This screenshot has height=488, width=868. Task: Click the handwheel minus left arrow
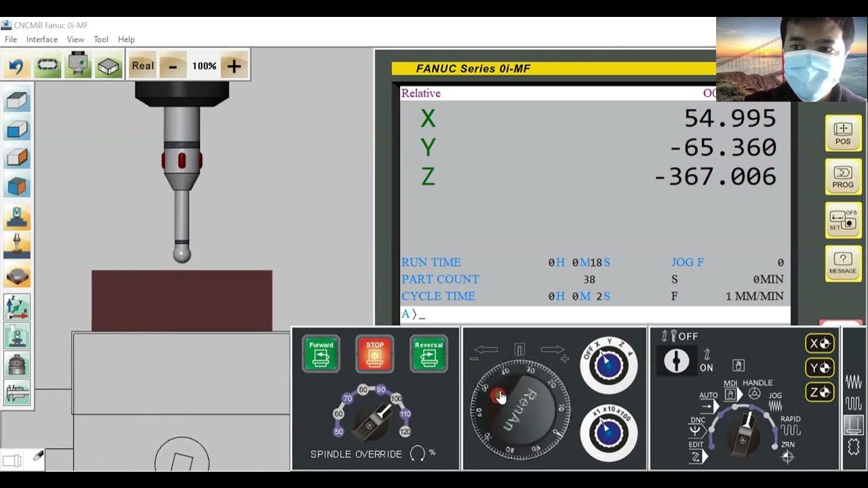[484, 351]
